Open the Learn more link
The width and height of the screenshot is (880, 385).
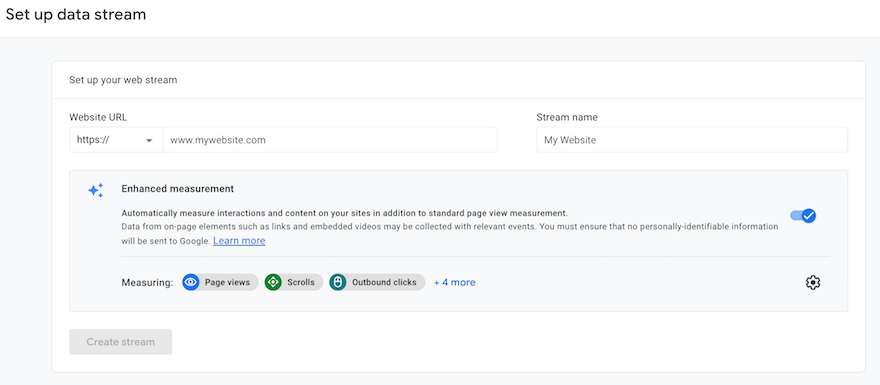tap(239, 241)
